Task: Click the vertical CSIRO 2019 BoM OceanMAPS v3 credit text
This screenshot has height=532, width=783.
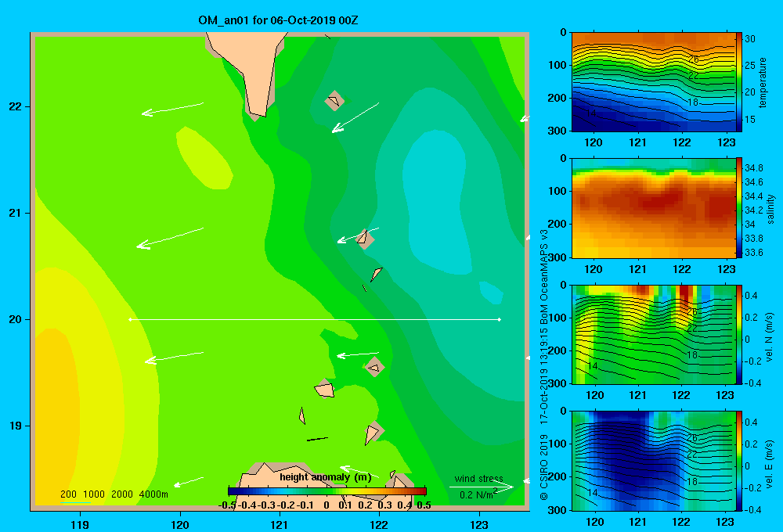Action: pos(544,365)
